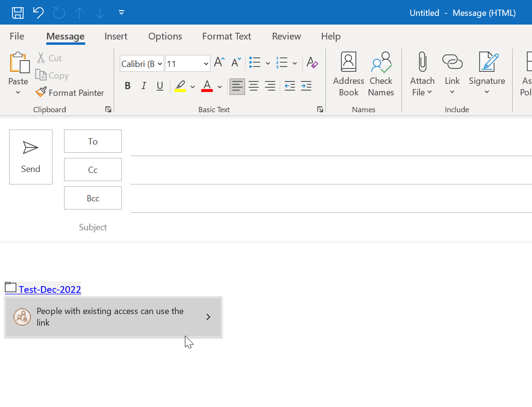This screenshot has width=532, height=407.
Task: Open the Help tab
Action: point(331,36)
